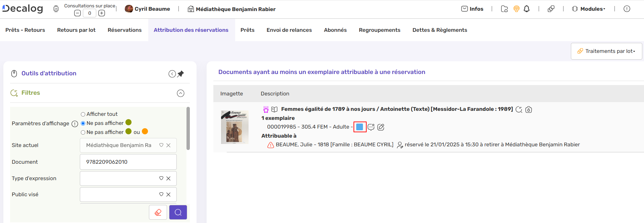Click the camera icon after the title
Screen dimensions: 644x223
click(529, 109)
